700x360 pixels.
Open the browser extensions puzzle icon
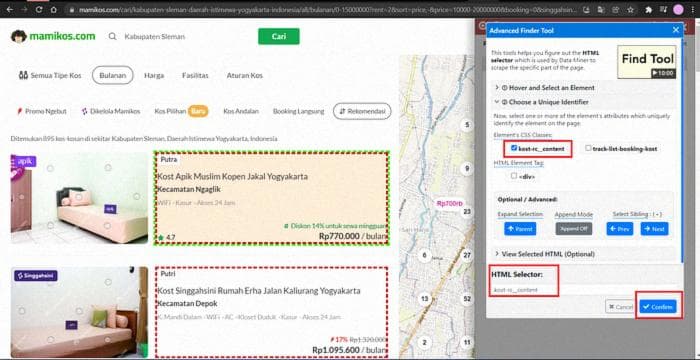[649, 9]
